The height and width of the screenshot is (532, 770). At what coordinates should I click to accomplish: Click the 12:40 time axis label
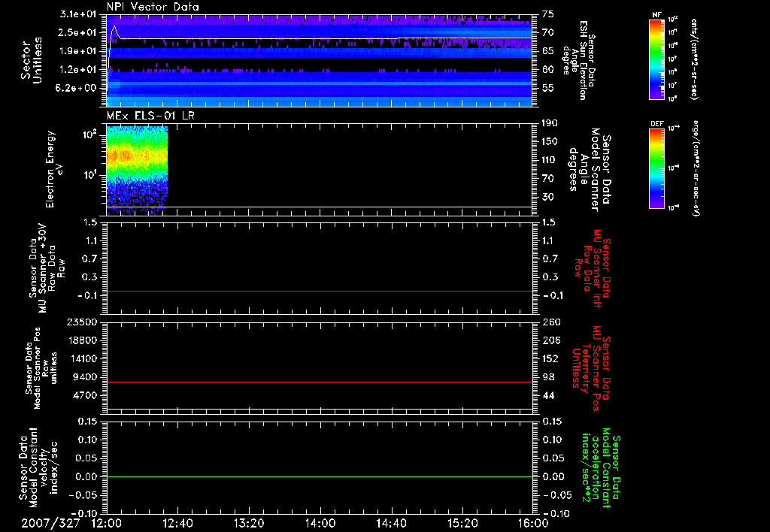coord(177,523)
